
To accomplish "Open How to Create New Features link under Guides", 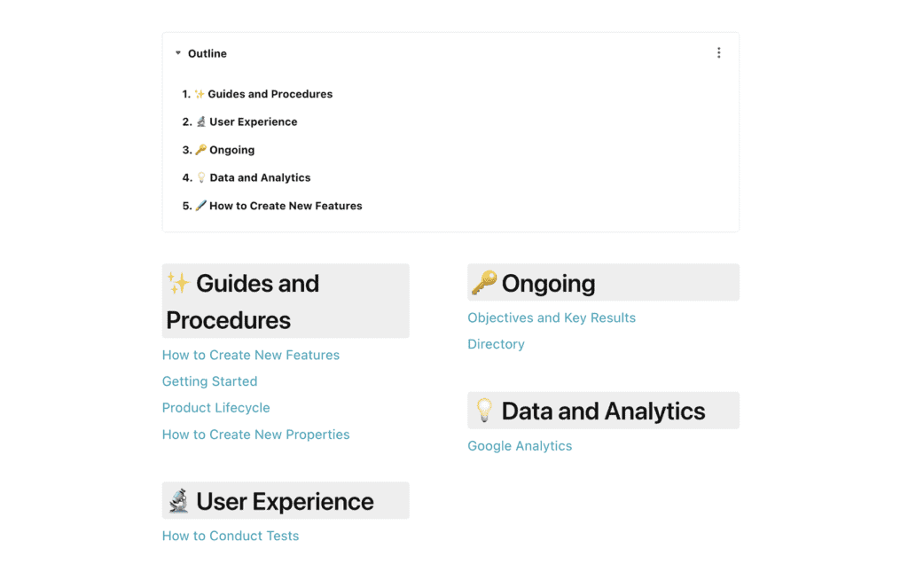I will (251, 355).
